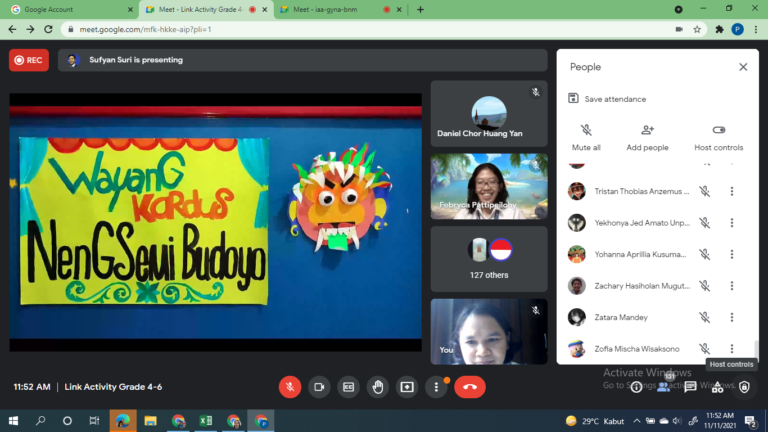
Task: Unmute the microphone in the call bar
Action: [290, 387]
